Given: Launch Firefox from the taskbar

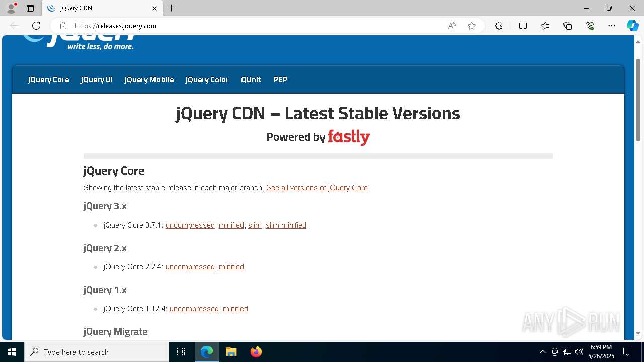Looking at the screenshot, I should click(x=256, y=352).
